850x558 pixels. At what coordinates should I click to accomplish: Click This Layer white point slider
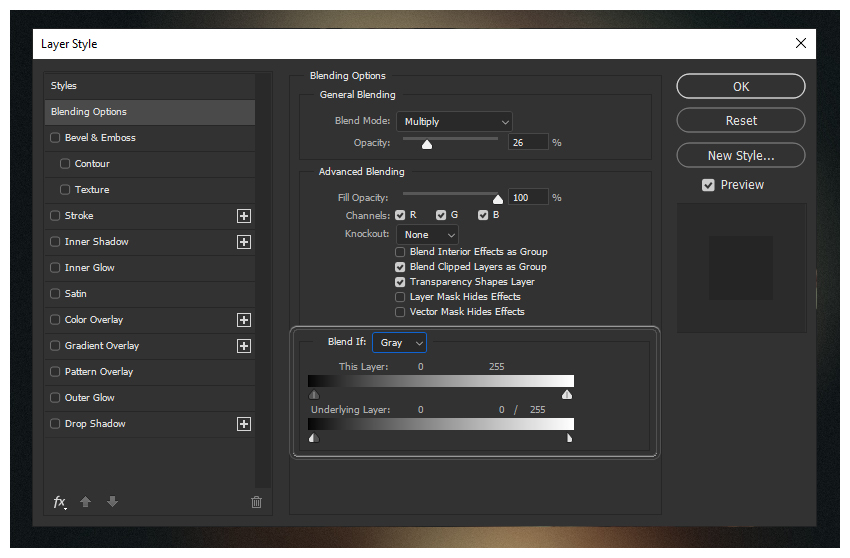(x=567, y=394)
